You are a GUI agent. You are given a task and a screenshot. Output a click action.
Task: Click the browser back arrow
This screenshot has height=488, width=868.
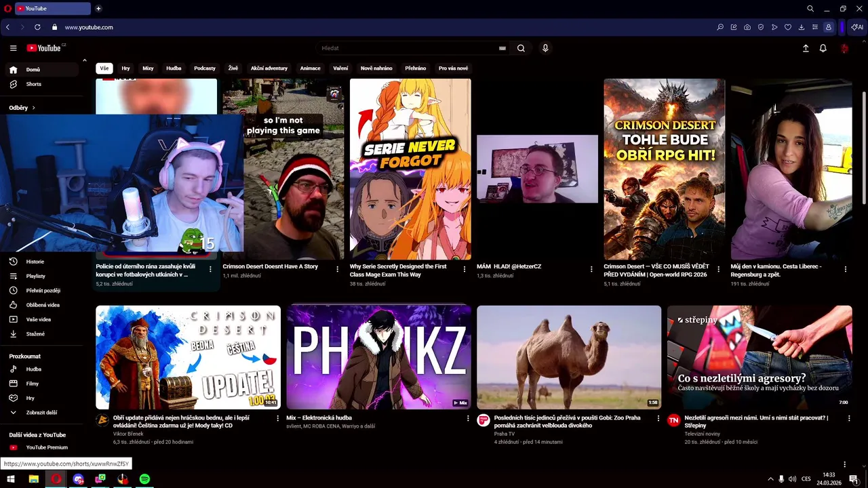tap(7, 27)
